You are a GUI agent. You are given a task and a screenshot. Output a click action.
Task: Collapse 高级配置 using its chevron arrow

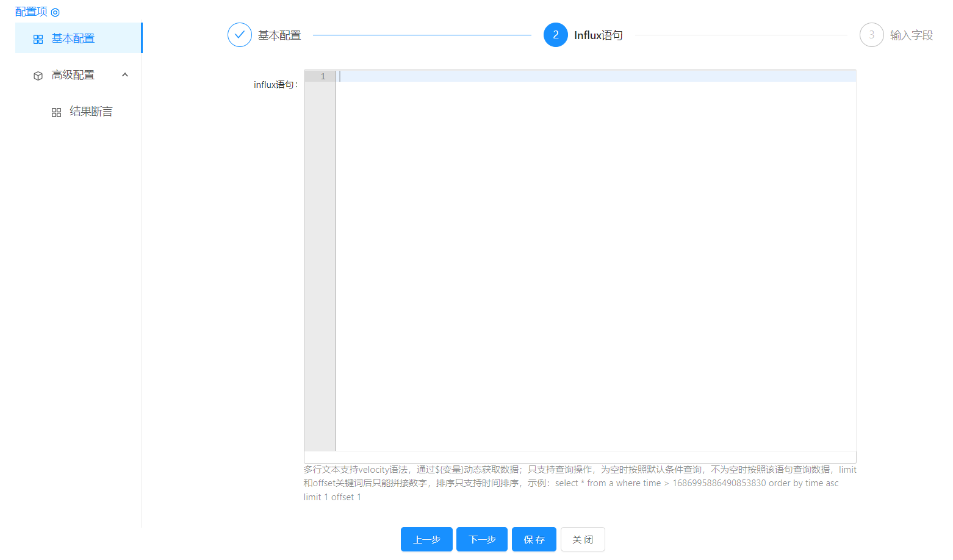point(125,75)
